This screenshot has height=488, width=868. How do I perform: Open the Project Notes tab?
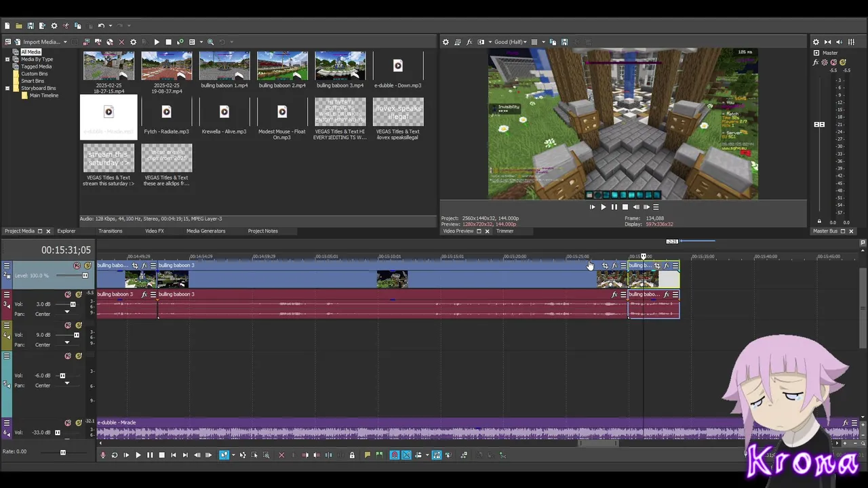pyautogui.click(x=263, y=231)
